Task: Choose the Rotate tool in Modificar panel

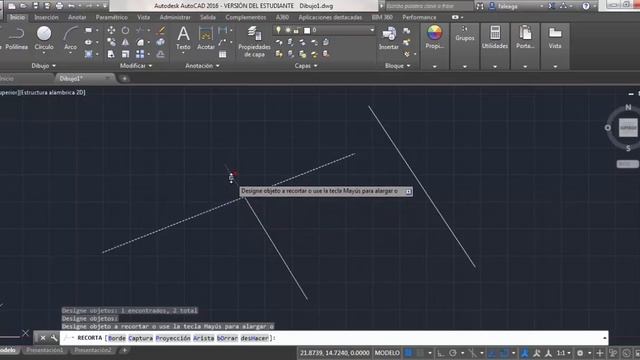Action: 125,30
